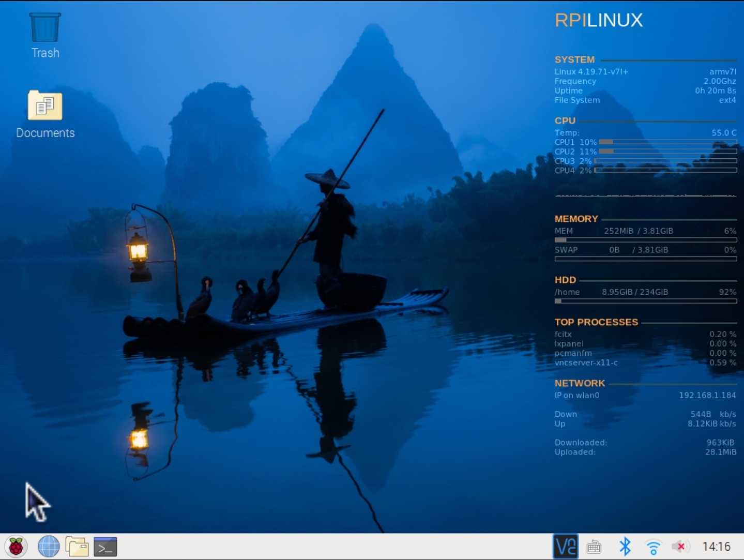The height and width of the screenshot is (560, 744).
Task: Click the keyboard input method tray icon
Action: [594, 547]
